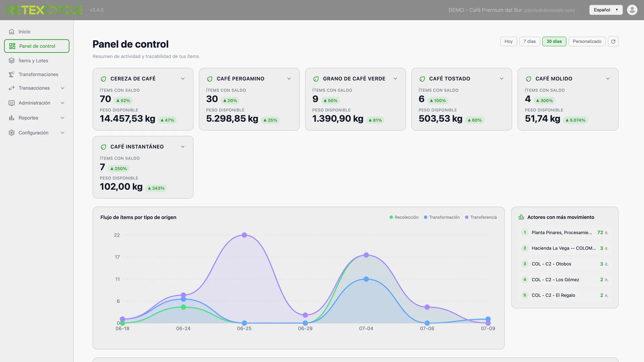Click the leaf icon on Grano de Café Verde card
644x362 pixels.
[x=316, y=79]
